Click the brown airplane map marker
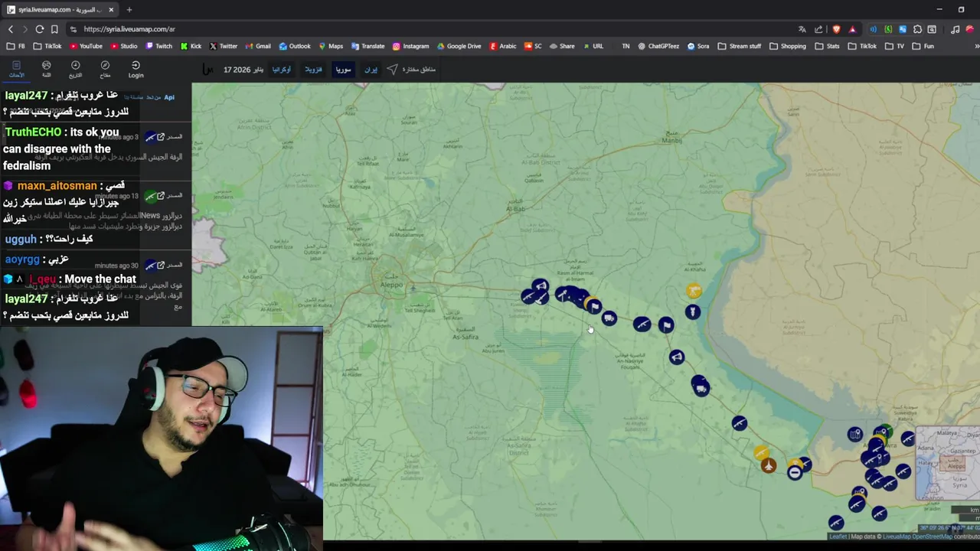This screenshot has width=980, height=551. click(x=768, y=465)
